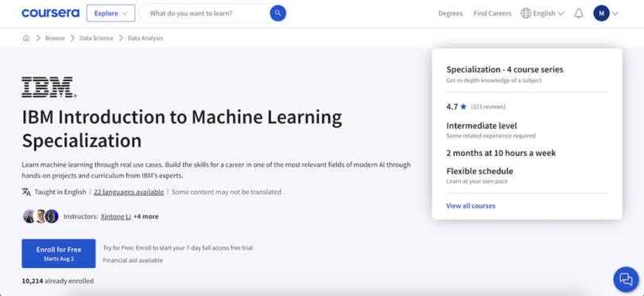This screenshot has height=296, width=644.
Task: Click the IBM logo
Action: click(49, 87)
